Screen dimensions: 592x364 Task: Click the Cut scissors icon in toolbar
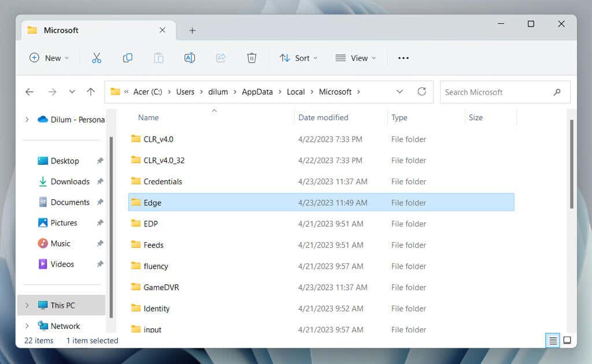(x=97, y=58)
